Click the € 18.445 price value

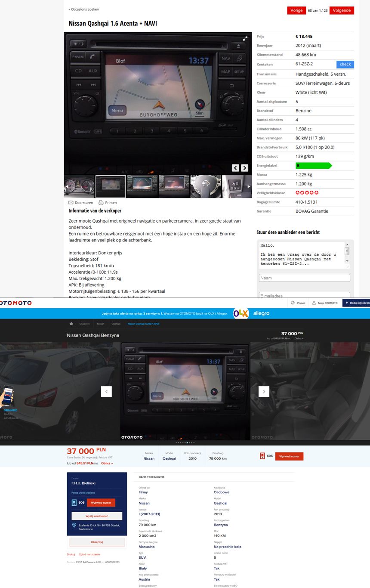[304, 37]
